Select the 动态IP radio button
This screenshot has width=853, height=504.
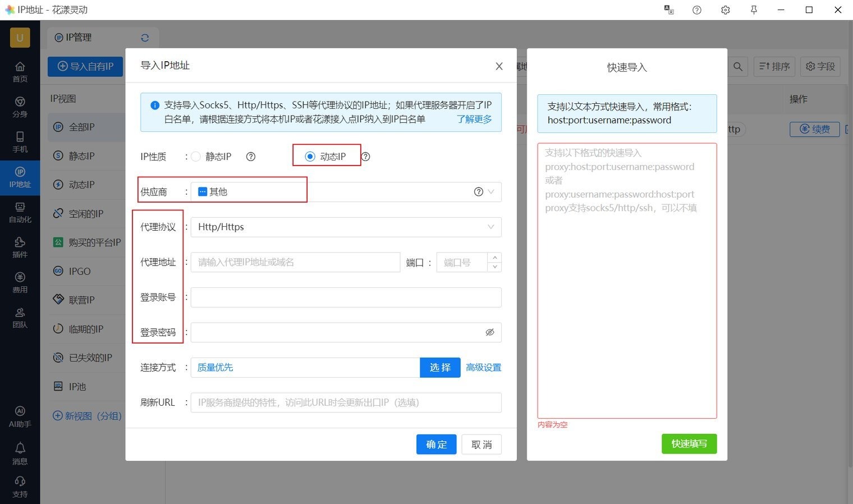310,157
